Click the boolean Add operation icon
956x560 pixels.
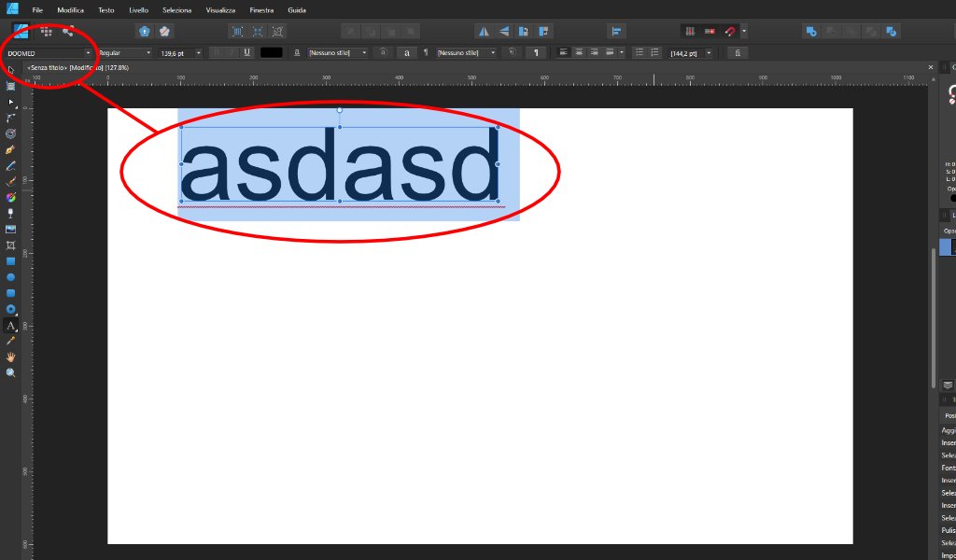point(811,31)
